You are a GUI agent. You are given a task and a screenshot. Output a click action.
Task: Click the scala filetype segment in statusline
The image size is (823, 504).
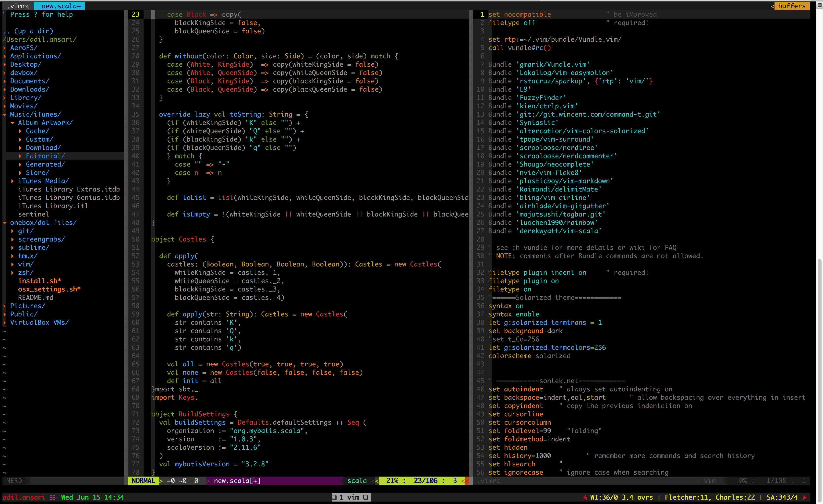[x=357, y=481]
